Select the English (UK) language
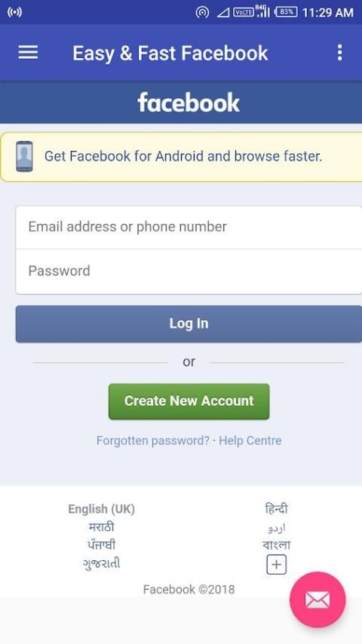The image size is (362, 644). coord(102,509)
